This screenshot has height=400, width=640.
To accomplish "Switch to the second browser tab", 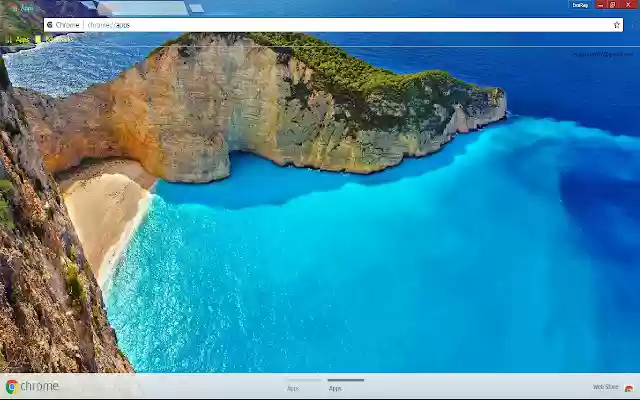I will (x=142, y=8).
